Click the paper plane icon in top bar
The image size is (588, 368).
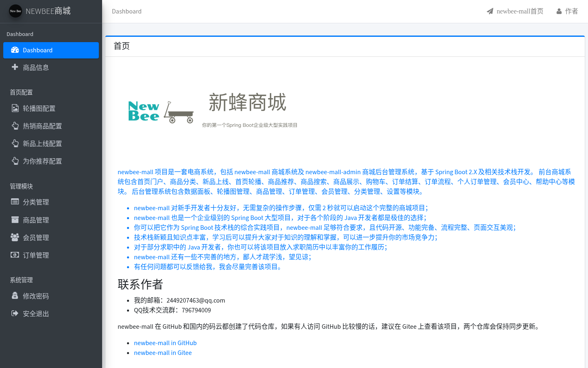pyautogui.click(x=490, y=11)
